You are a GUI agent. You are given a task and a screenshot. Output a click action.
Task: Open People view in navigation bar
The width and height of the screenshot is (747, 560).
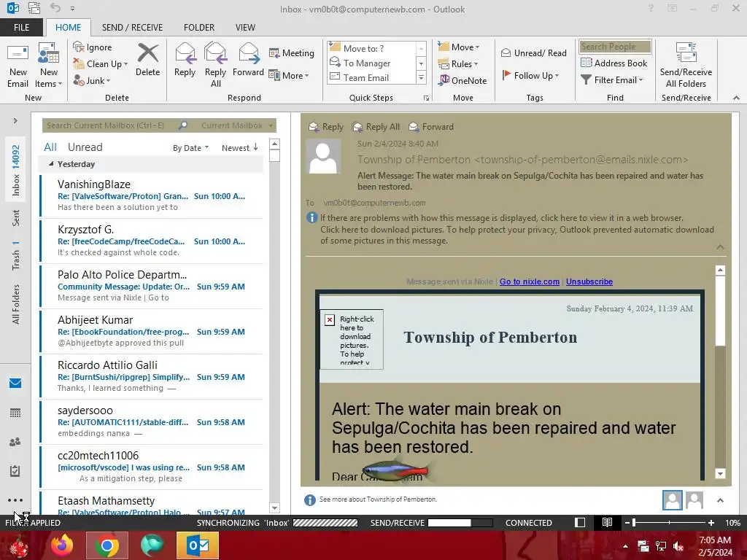(x=15, y=442)
